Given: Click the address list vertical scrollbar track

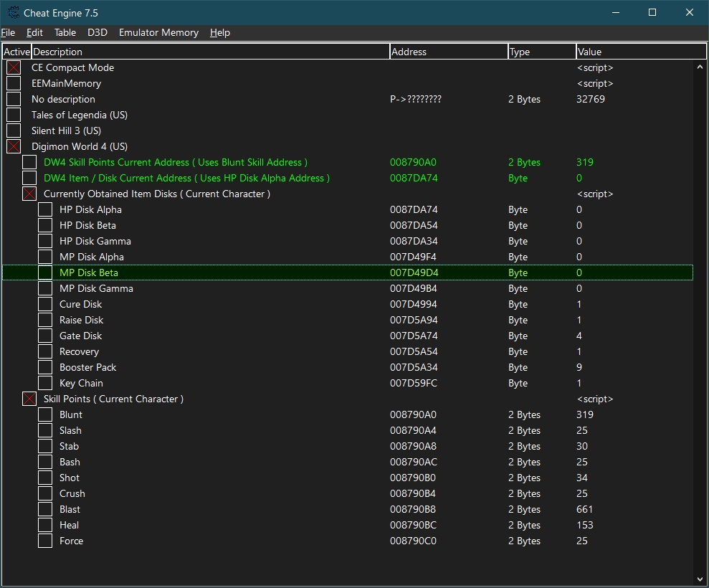Looking at the screenshot, I should point(700,323).
